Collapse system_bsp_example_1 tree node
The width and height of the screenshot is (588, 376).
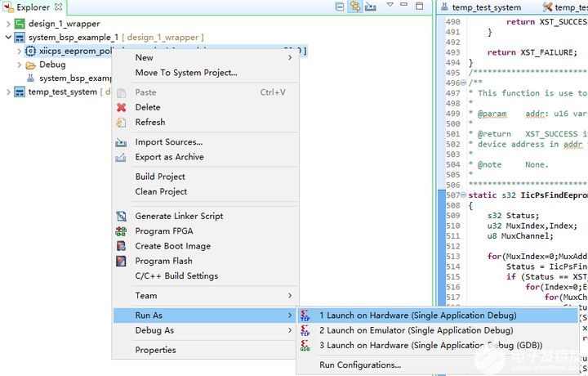point(8,38)
